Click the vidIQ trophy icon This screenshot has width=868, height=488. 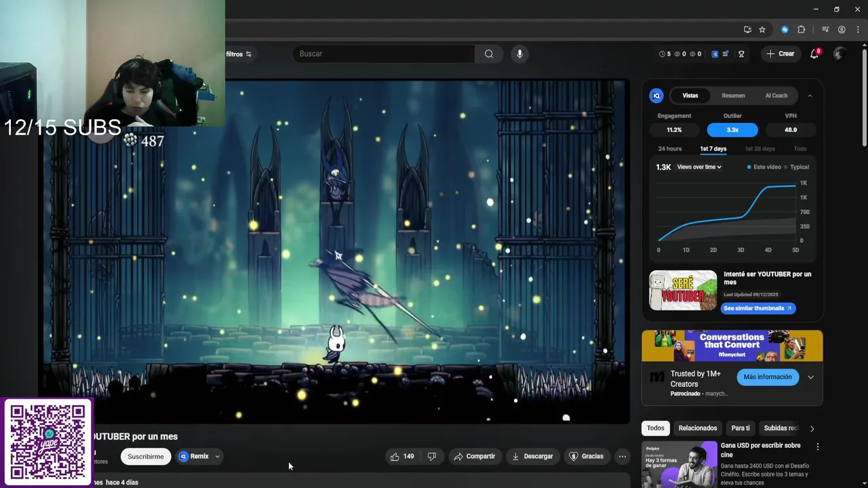point(741,54)
